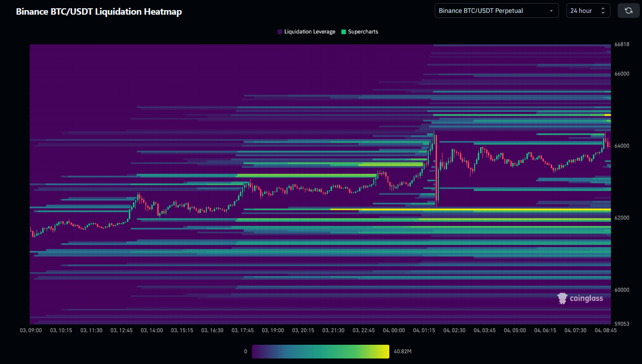Click the 03, 10:15 time axis label
This screenshot has height=364, width=642.
[61, 330]
